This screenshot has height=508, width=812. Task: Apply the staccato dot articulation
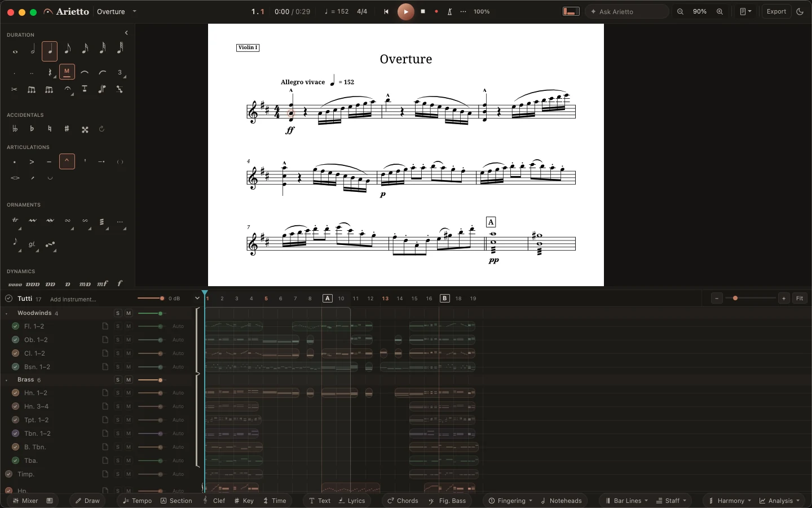pos(15,162)
